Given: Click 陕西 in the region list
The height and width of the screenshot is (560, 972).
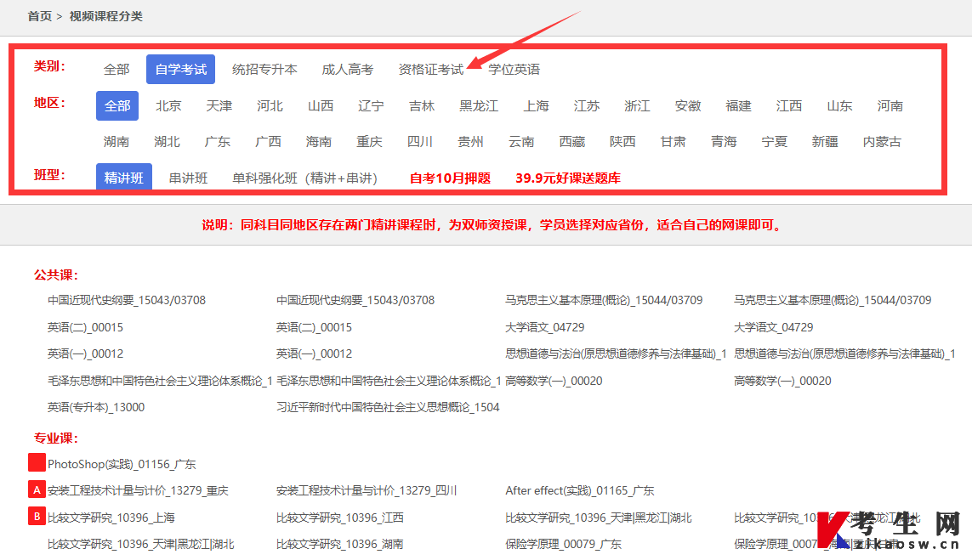Looking at the screenshot, I should click(x=622, y=142).
